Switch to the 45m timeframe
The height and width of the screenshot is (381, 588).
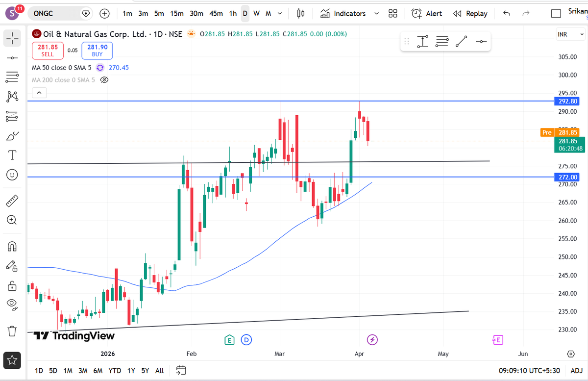(x=216, y=14)
